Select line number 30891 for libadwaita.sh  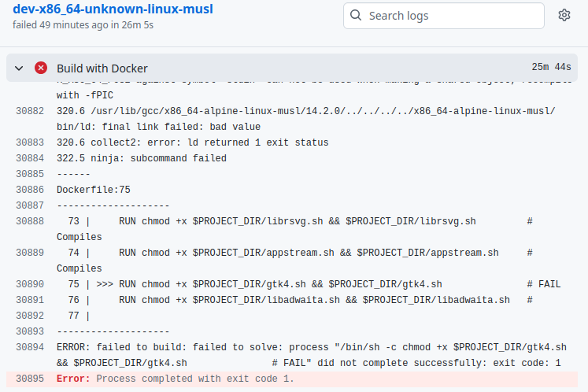pos(30,300)
